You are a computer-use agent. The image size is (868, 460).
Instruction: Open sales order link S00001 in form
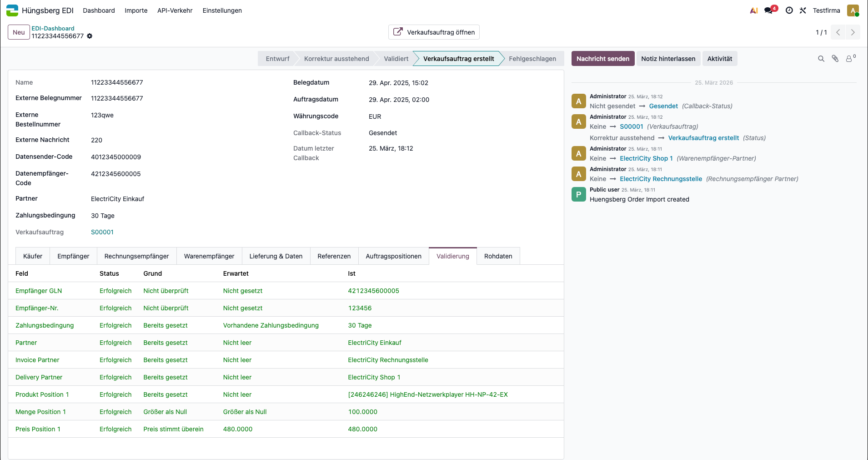click(102, 232)
